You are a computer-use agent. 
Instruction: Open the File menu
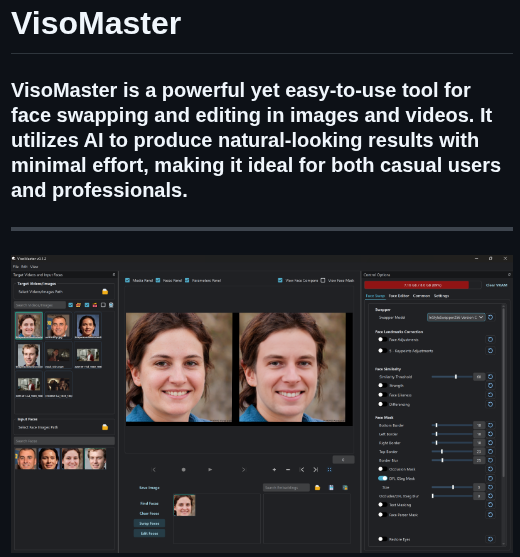point(16,266)
